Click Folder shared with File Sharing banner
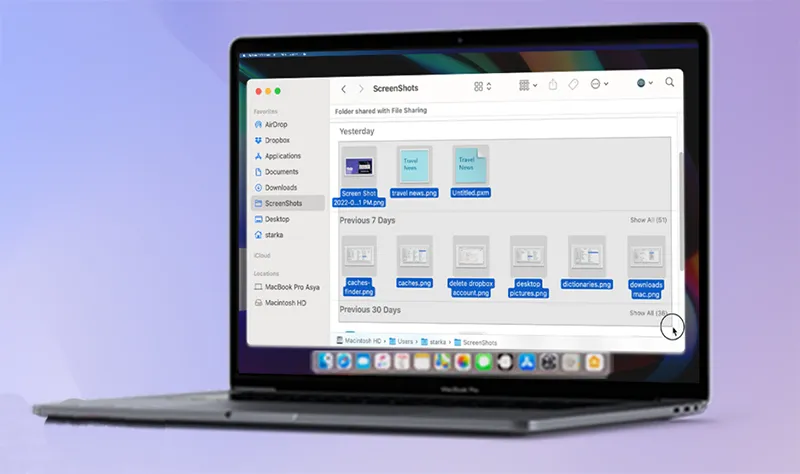 pyautogui.click(x=381, y=111)
